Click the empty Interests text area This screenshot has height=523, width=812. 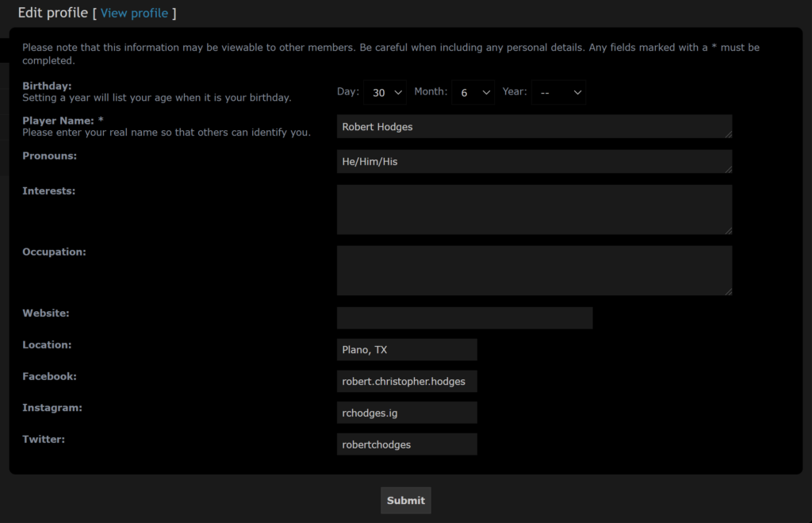click(534, 210)
